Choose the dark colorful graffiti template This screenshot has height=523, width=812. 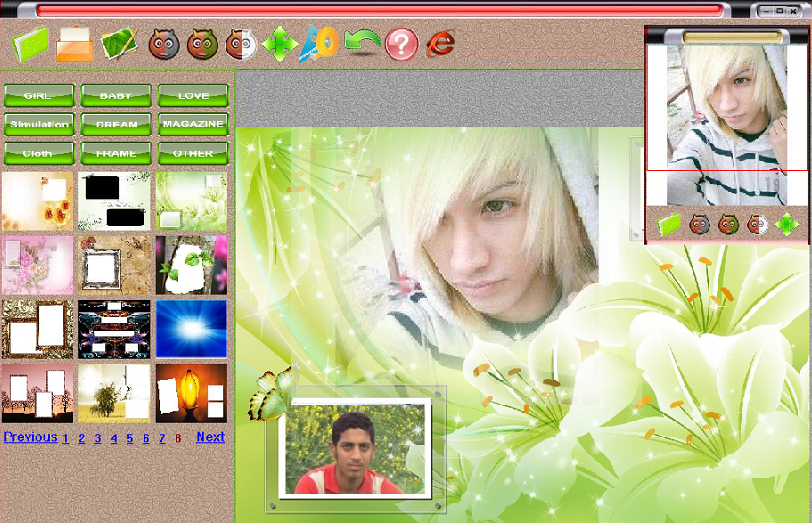tap(114, 330)
